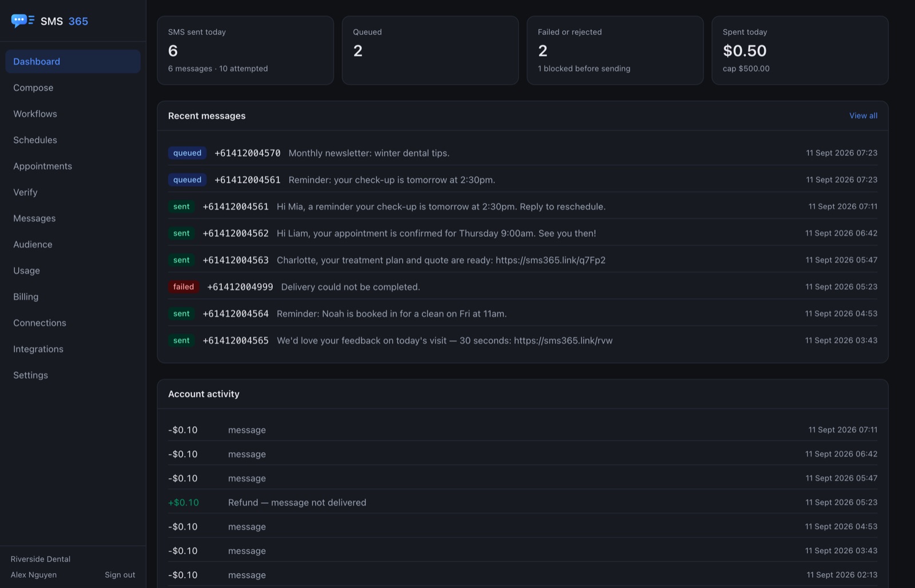This screenshot has width=915, height=588.
Task: Click the Queued stat card
Action: click(x=430, y=50)
